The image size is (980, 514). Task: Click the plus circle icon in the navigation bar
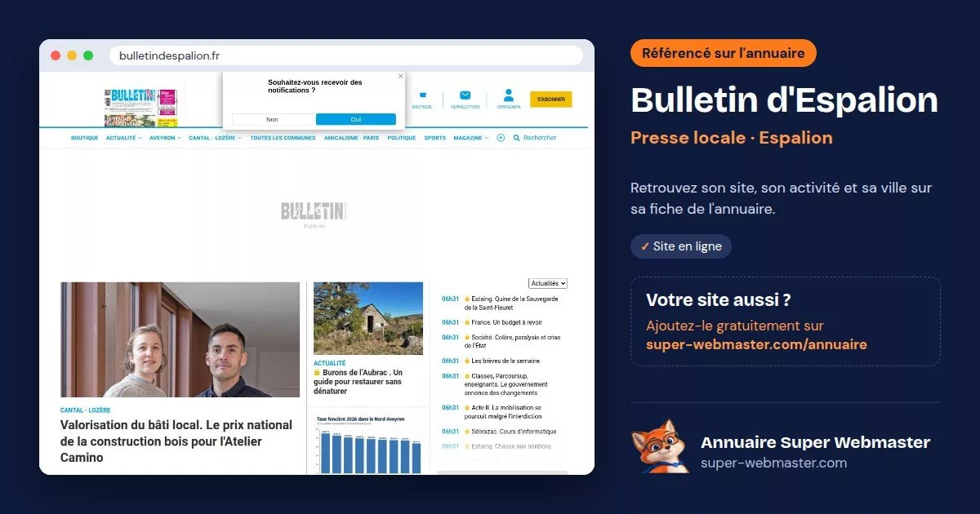click(x=501, y=138)
